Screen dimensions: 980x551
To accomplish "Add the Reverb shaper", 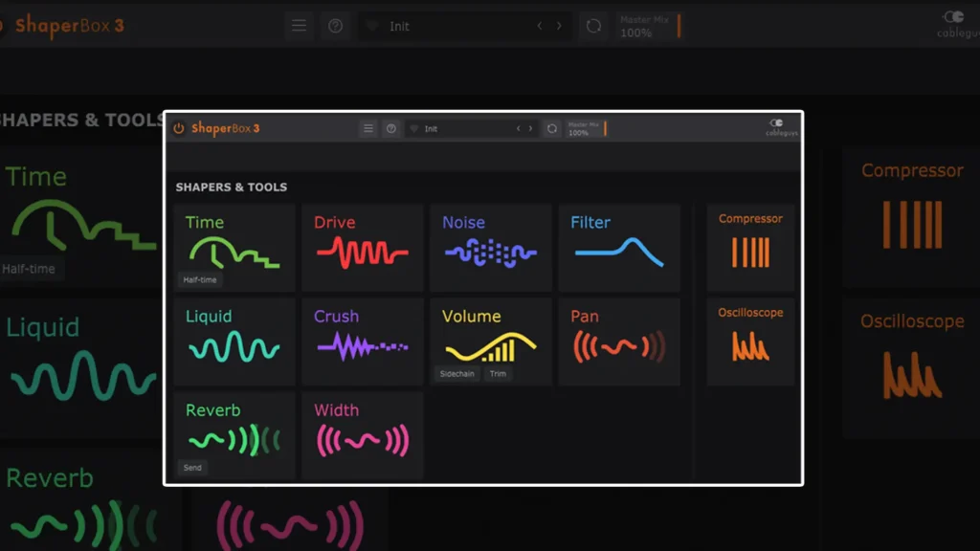I will 234,435.
